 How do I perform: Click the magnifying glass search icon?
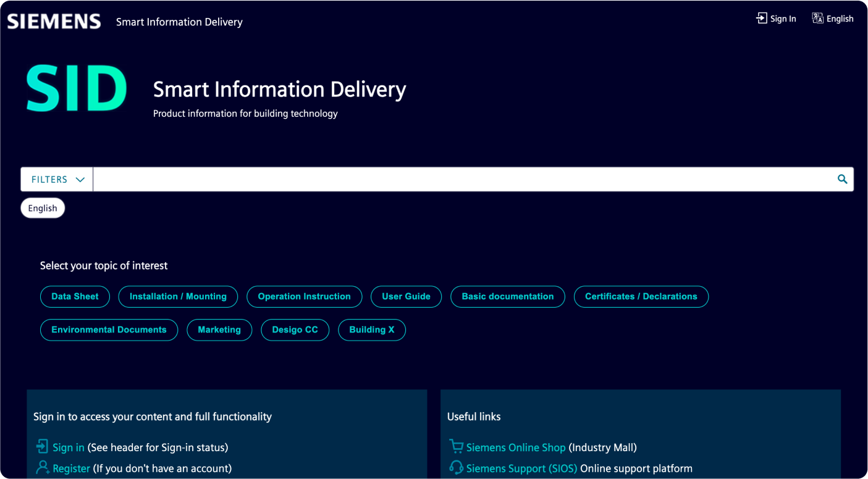(842, 179)
